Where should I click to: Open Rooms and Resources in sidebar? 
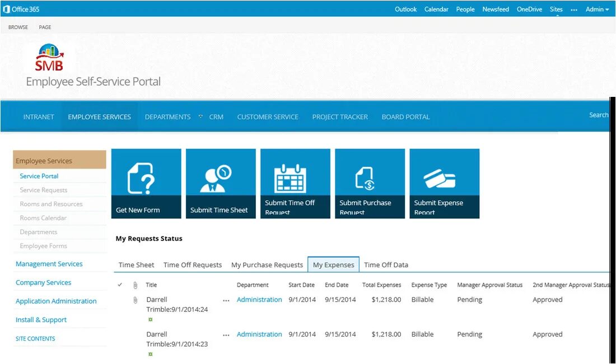pos(51,204)
